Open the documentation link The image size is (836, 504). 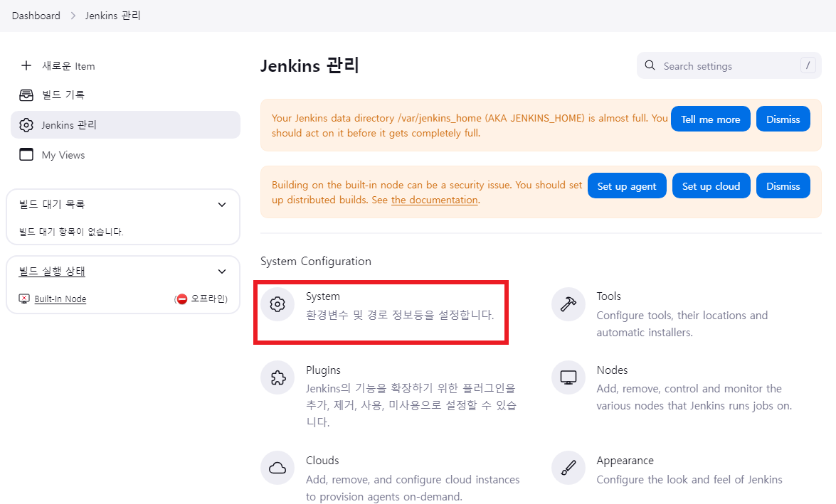[x=435, y=200]
